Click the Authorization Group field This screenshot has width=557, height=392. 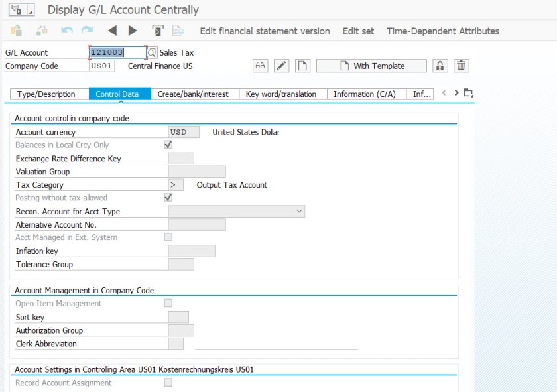pyautogui.click(x=181, y=330)
